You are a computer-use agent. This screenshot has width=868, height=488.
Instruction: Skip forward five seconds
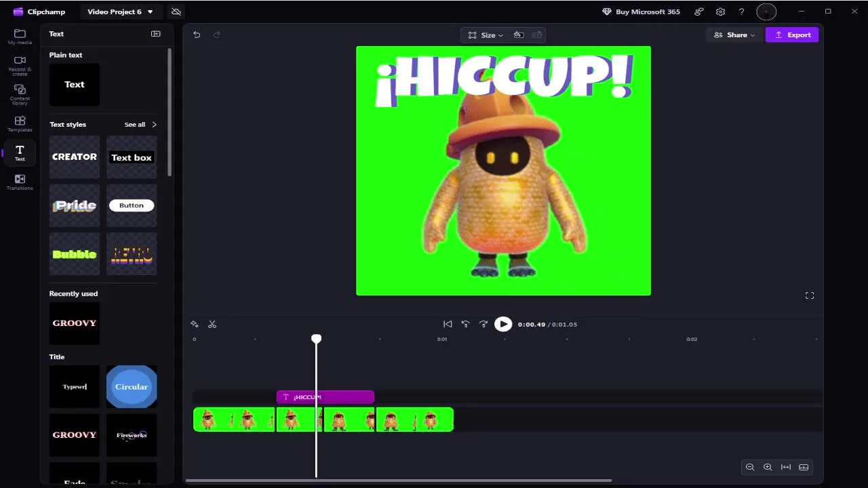(x=484, y=324)
